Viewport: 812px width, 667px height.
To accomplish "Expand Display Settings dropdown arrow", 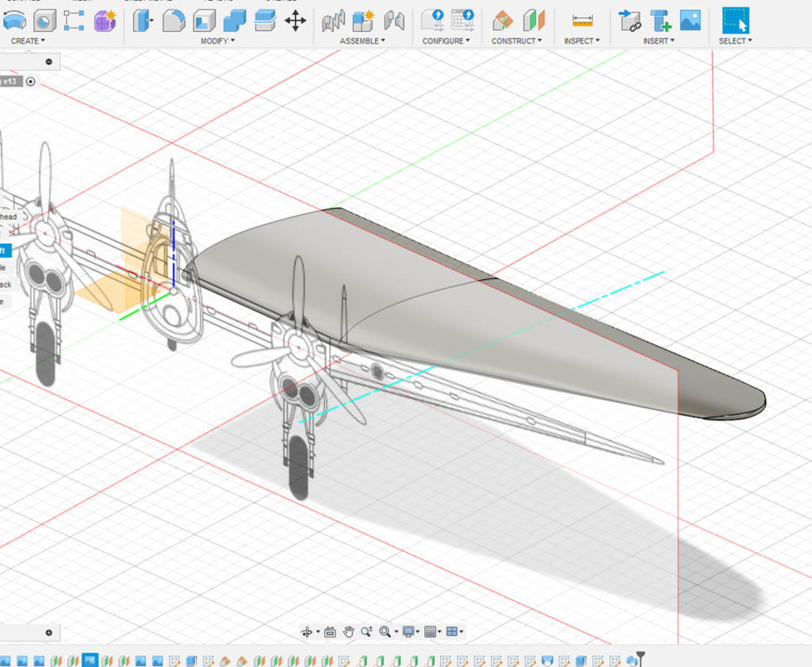I will [417, 632].
